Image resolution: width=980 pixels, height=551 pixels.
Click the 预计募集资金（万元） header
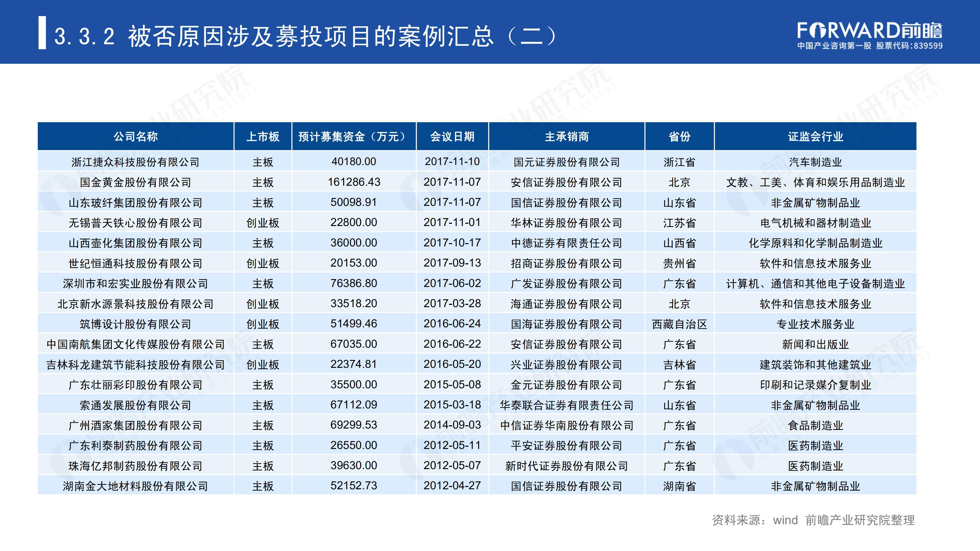tap(353, 136)
